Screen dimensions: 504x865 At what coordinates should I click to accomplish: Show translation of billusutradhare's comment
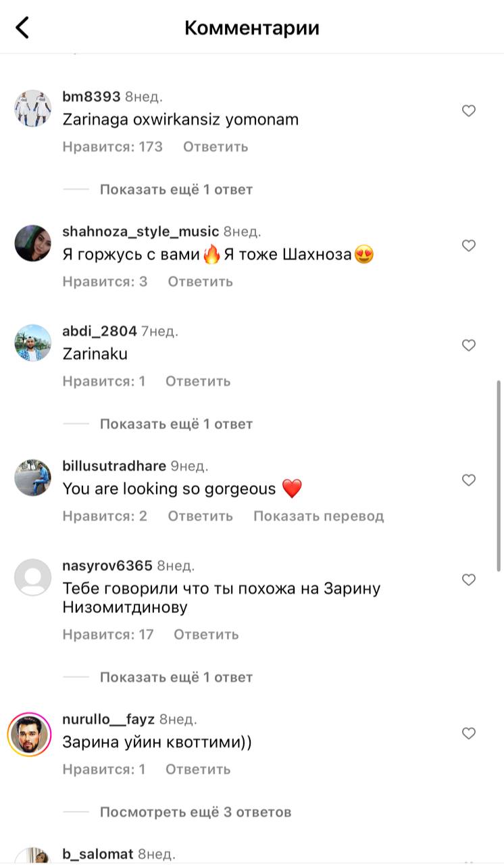(x=318, y=516)
